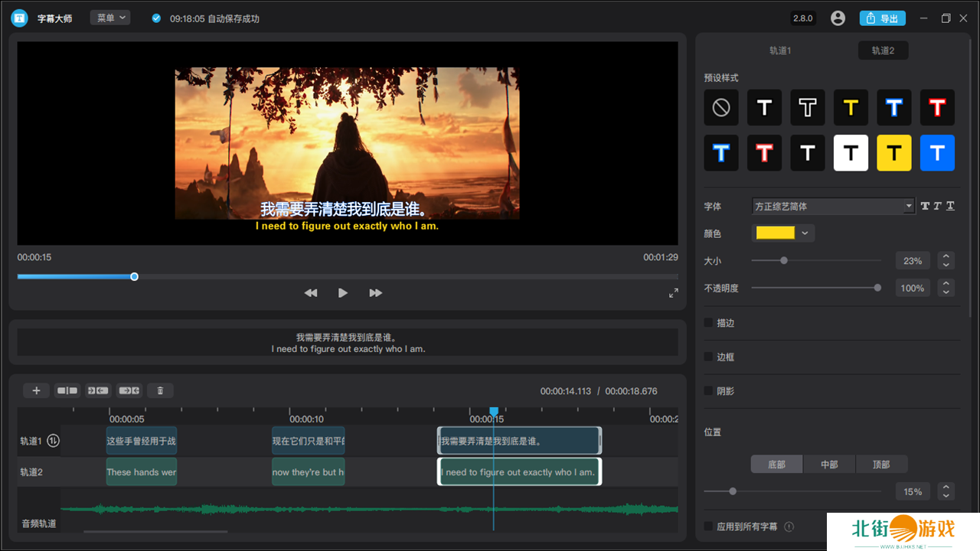
Task: Choose the yellow background preset style
Action: (x=893, y=153)
